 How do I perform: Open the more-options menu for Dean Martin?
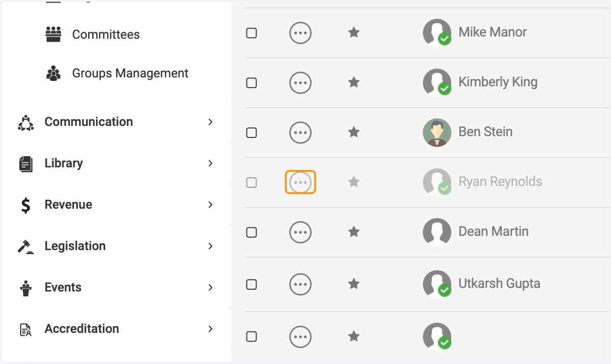(300, 232)
